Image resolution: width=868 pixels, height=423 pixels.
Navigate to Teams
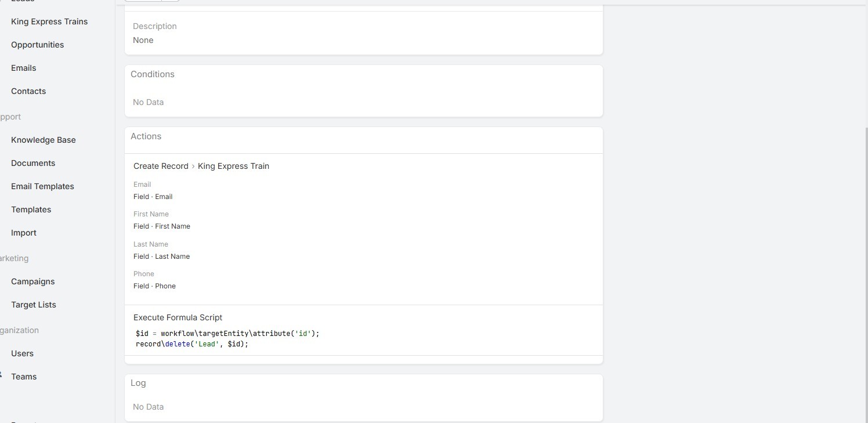coord(24,377)
